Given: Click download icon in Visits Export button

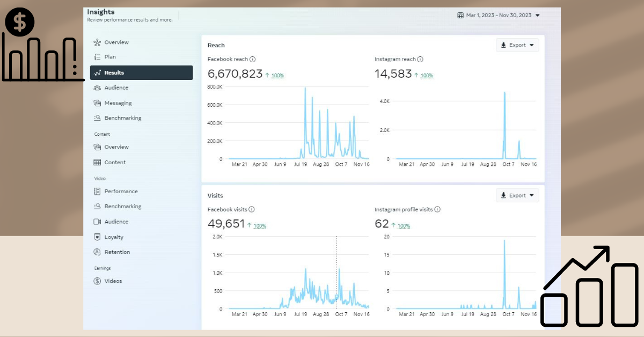Looking at the screenshot, I should (503, 195).
